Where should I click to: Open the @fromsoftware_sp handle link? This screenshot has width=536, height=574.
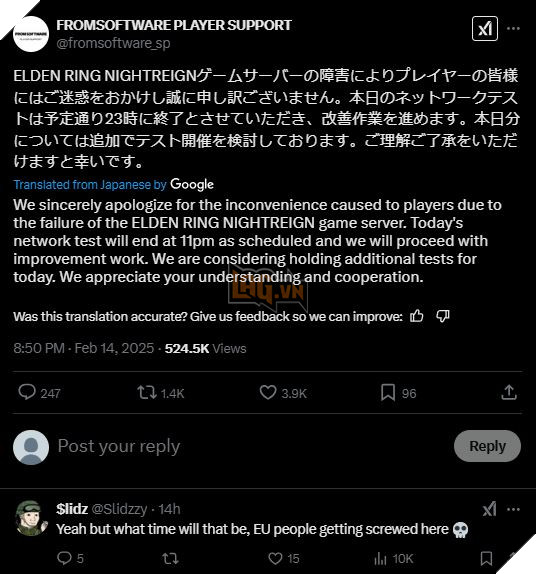pos(113,43)
